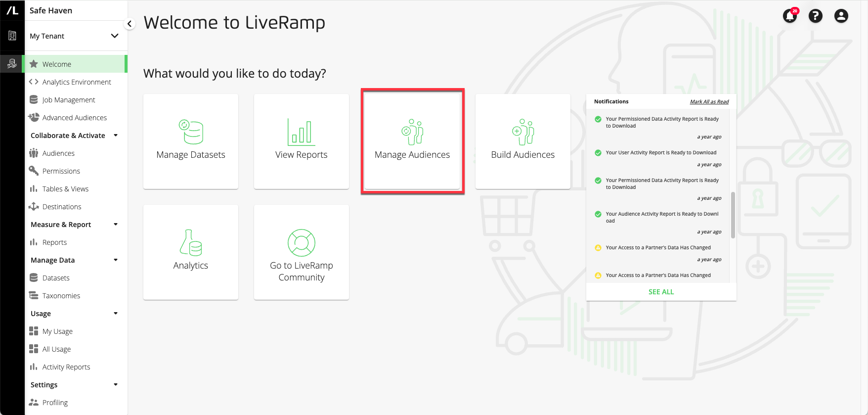868x415 pixels.
Task: Click the View Reports bar chart tile icon
Action: tap(302, 132)
